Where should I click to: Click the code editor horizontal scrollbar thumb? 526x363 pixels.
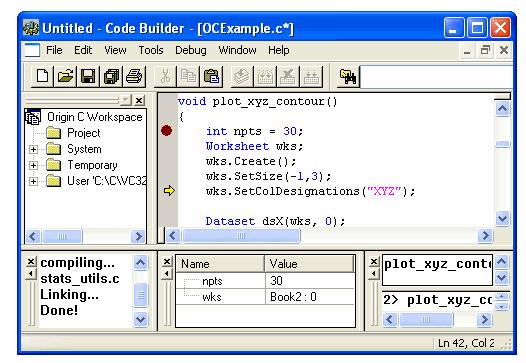click(241, 236)
